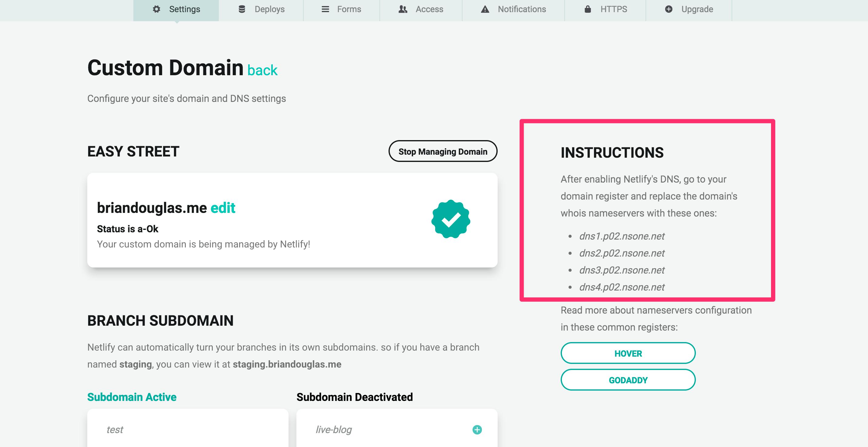The image size is (868, 447).
Task: Click the Notifications warning icon
Action: 483,9
